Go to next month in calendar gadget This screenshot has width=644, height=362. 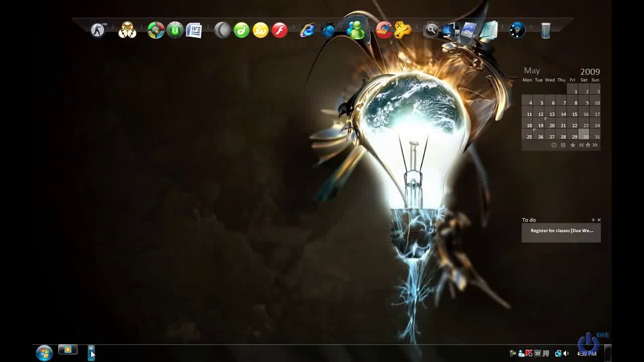(x=595, y=145)
